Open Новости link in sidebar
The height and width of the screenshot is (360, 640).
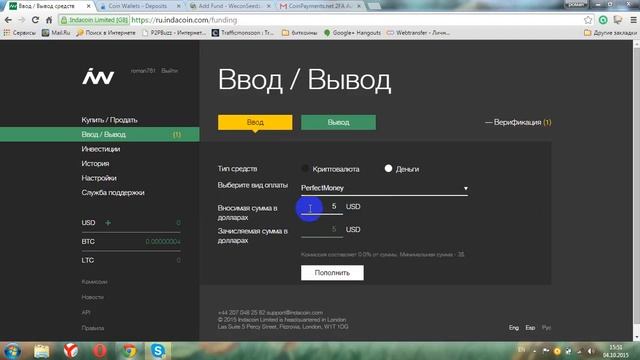point(92,297)
